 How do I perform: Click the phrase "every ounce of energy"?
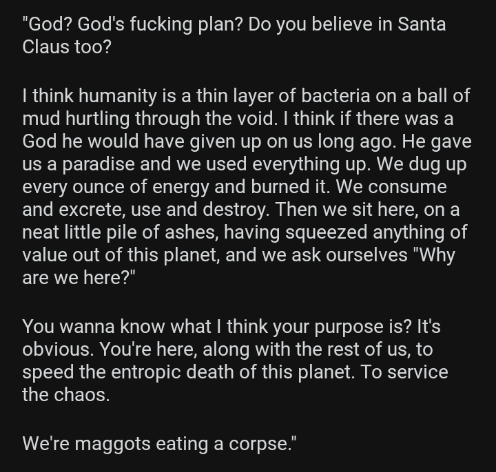pos(116,187)
